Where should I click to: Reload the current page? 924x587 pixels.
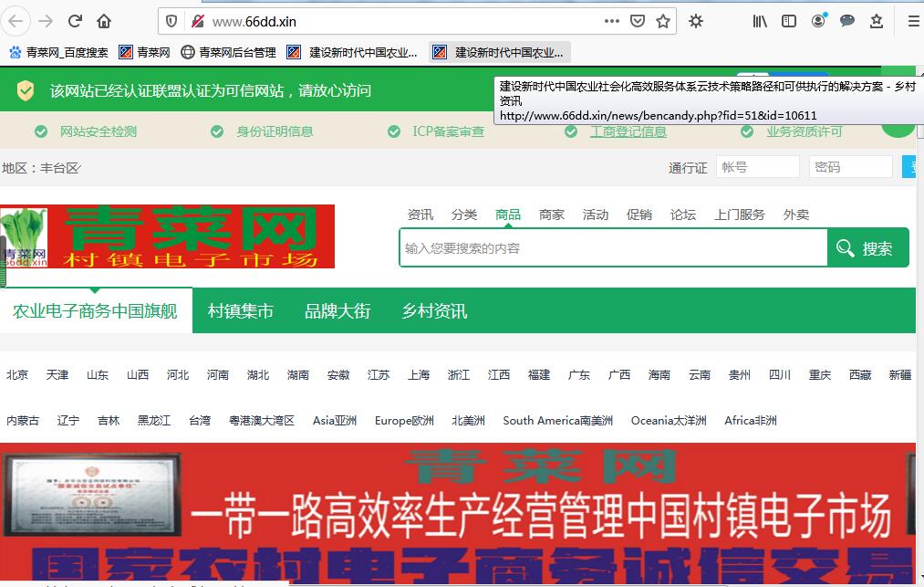point(75,21)
